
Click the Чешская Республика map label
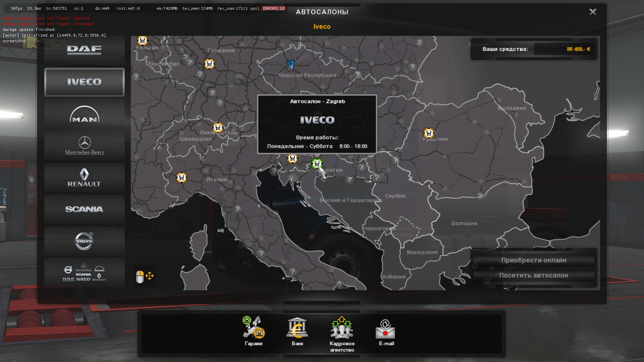pyautogui.click(x=307, y=75)
